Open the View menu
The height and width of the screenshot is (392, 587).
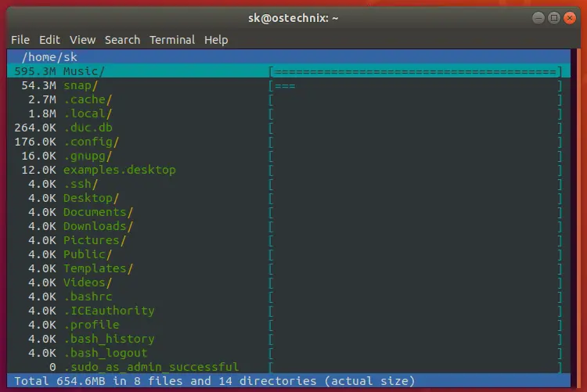[82, 40]
